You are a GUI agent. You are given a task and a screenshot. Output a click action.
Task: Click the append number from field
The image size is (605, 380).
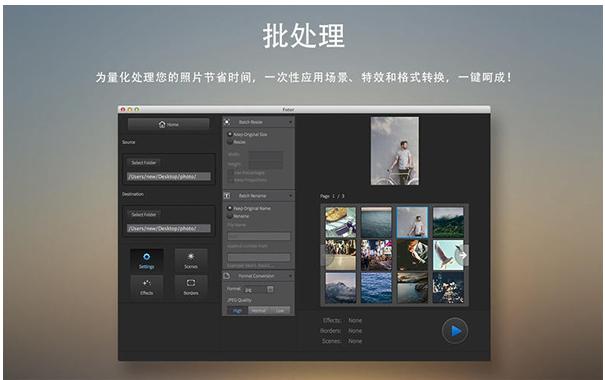259,257
